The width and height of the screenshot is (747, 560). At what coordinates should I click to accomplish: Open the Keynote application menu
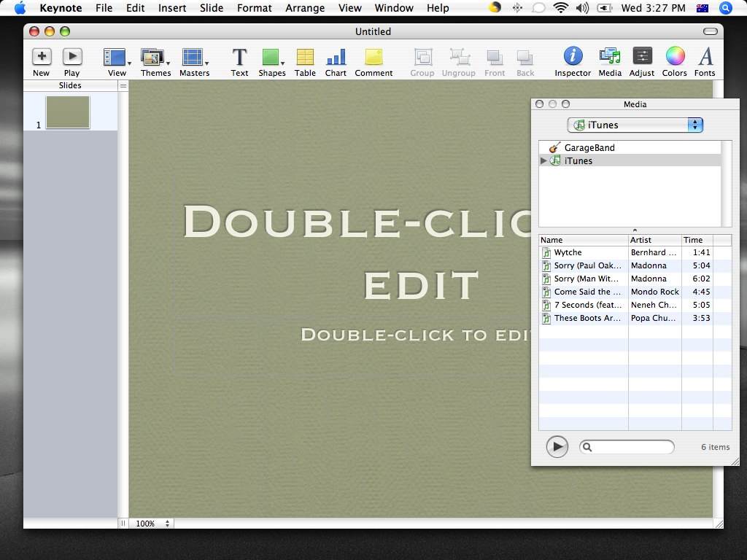pyautogui.click(x=61, y=8)
